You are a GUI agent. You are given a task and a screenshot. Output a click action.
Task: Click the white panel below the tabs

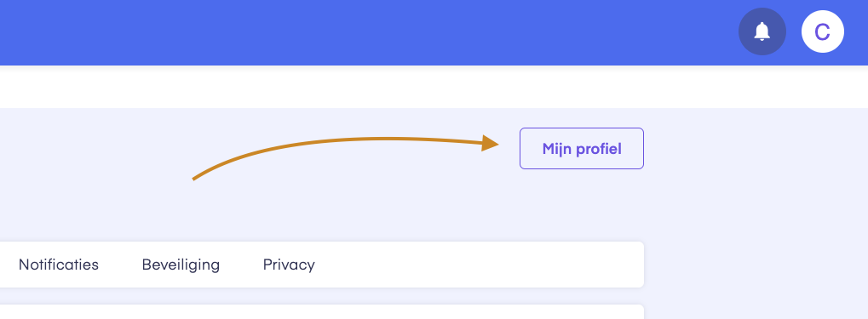[x=321, y=312]
